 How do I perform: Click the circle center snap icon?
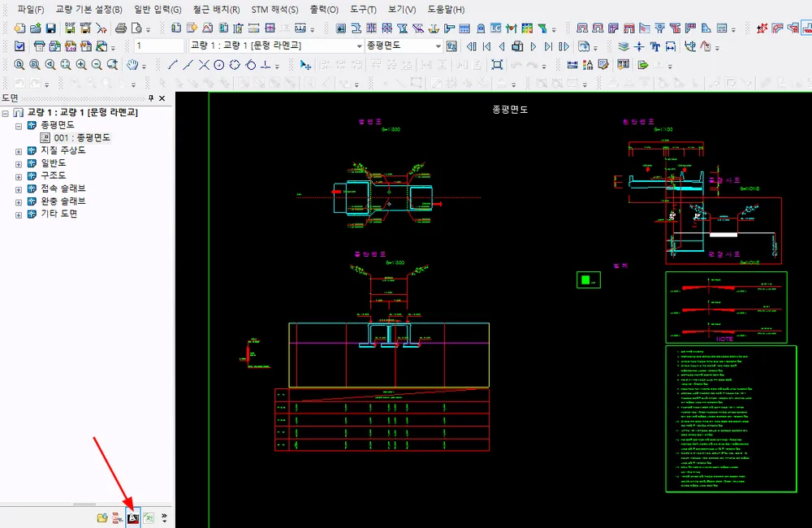[219, 65]
